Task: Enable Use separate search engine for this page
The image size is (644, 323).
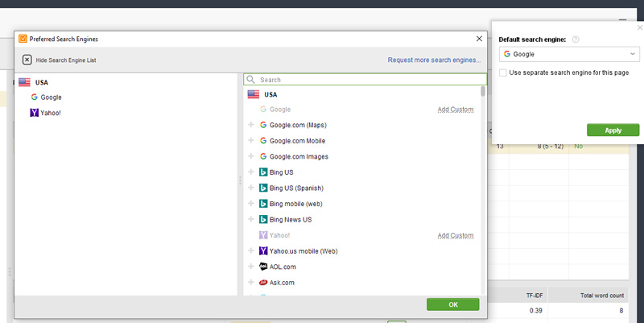Action: (x=502, y=72)
